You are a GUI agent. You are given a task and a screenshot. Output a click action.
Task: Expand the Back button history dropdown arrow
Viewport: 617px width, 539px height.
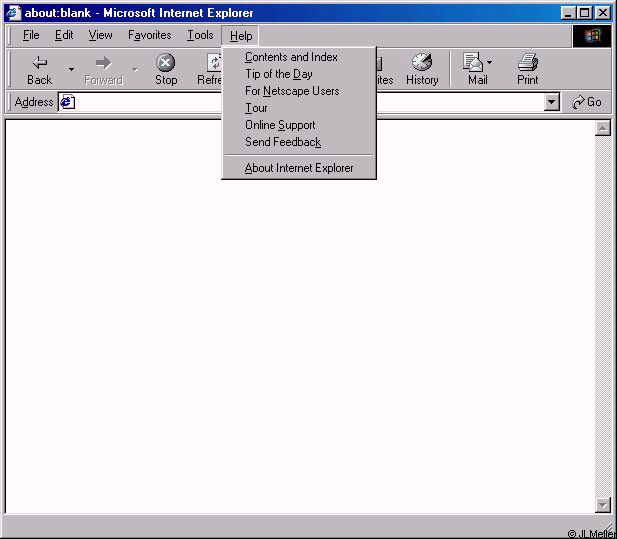click(71, 70)
